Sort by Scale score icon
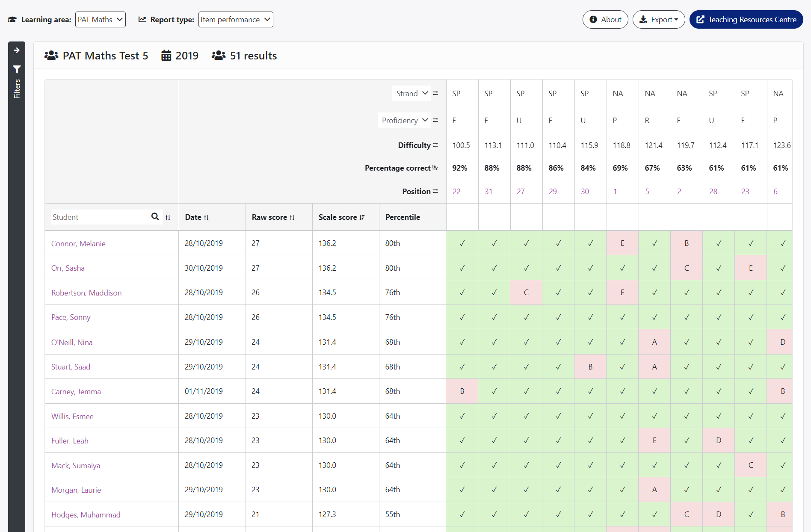The height and width of the screenshot is (532, 811). pos(362,218)
